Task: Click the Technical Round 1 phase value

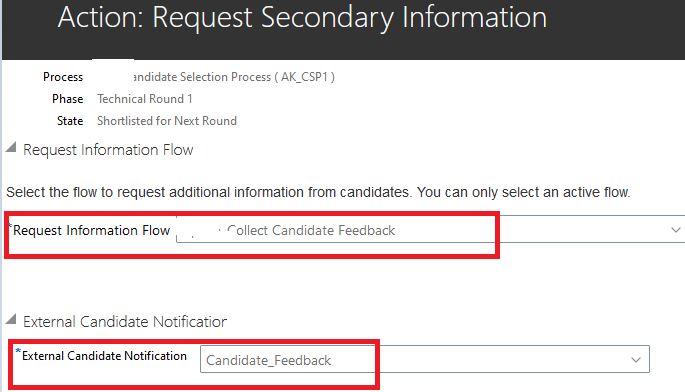Action: (145, 99)
